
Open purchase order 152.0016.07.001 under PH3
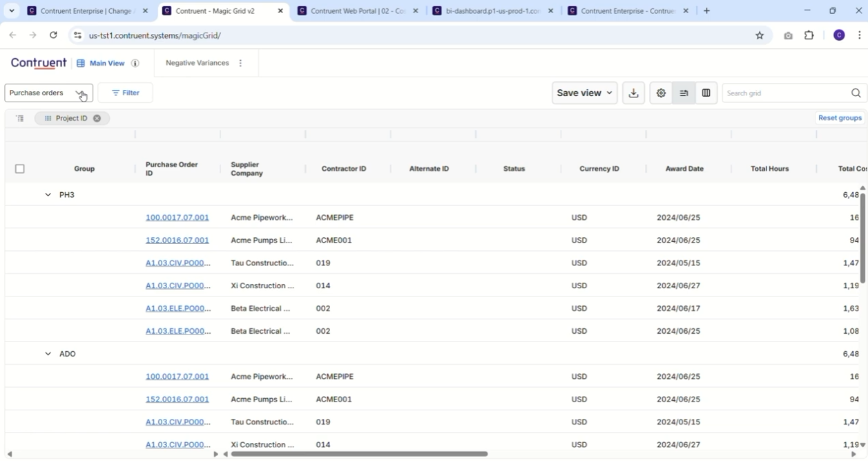177,241
